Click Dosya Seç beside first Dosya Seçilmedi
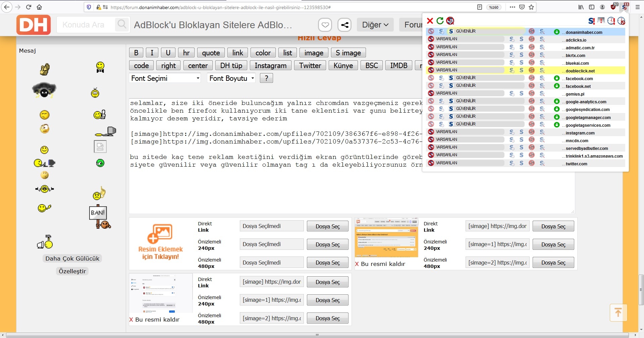 tap(328, 226)
